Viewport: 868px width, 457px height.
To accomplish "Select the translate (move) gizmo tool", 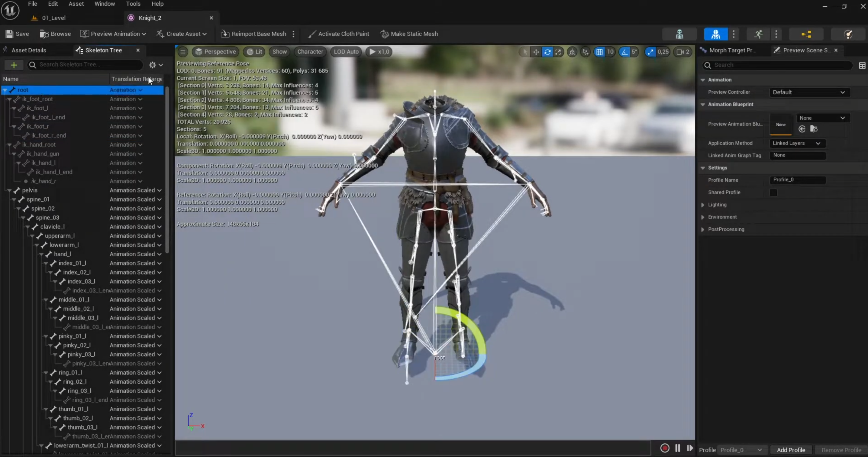I will coord(536,52).
